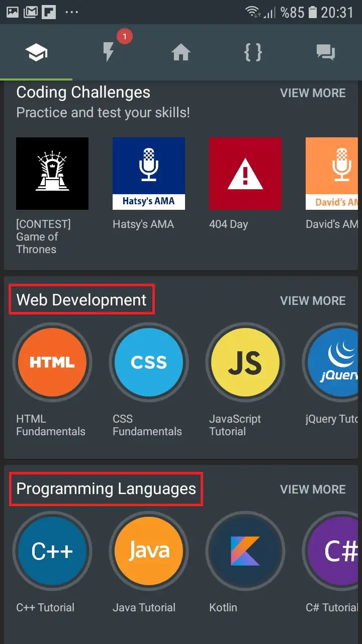Select the orange HTML course icon
362x644 pixels.
pos(52,362)
